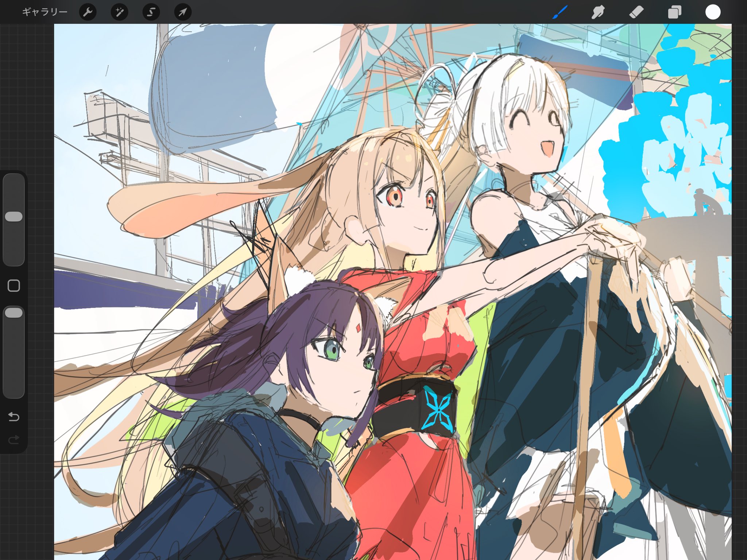Tap the square Modify button on sidebar

tap(14, 286)
